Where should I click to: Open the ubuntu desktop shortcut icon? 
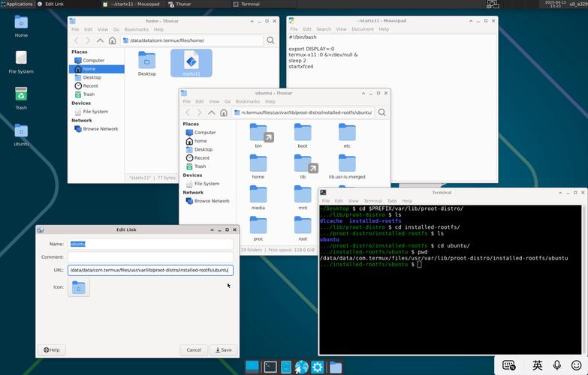21,132
